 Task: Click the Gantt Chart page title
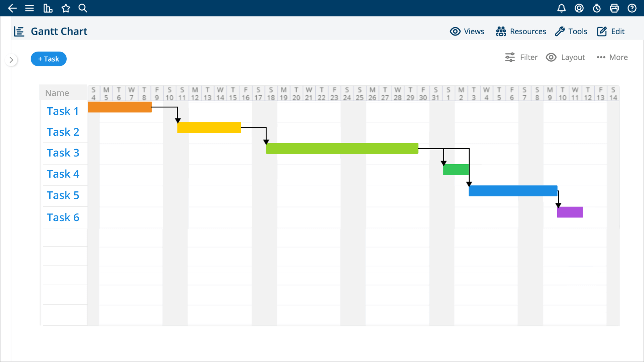pos(59,32)
